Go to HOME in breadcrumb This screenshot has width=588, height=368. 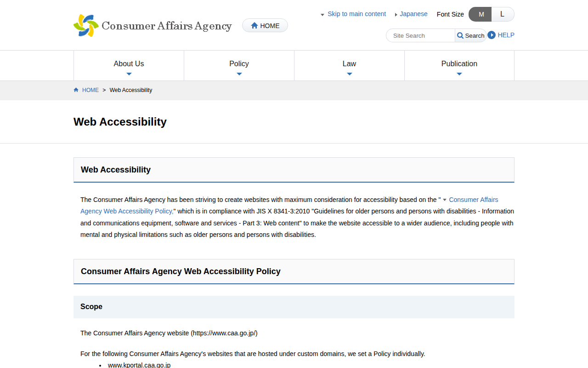(90, 90)
